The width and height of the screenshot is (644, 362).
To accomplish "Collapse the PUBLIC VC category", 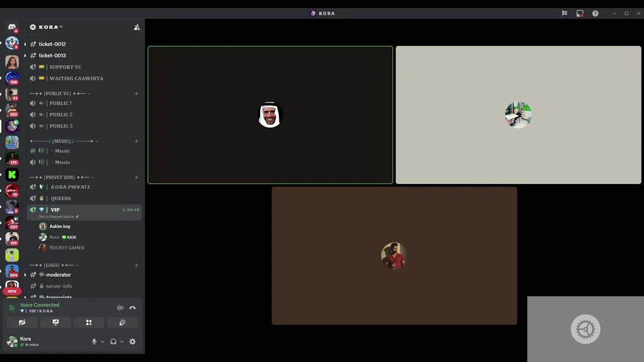I will click(x=60, y=94).
